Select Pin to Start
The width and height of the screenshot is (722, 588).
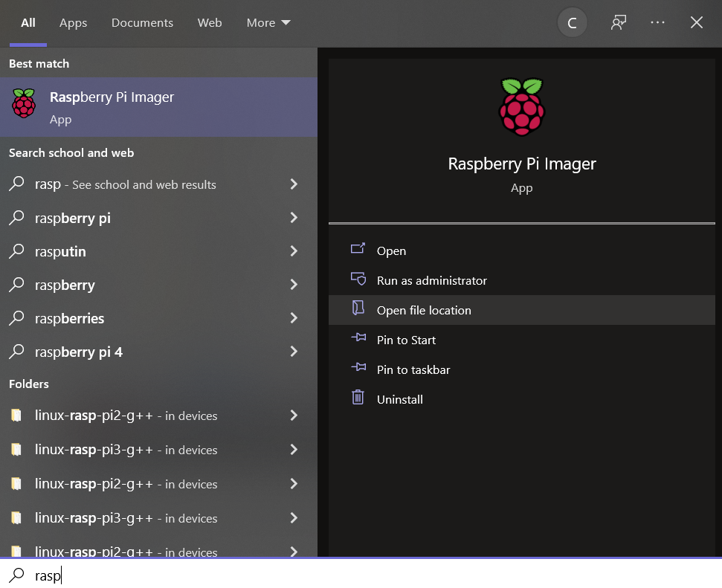point(522,340)
